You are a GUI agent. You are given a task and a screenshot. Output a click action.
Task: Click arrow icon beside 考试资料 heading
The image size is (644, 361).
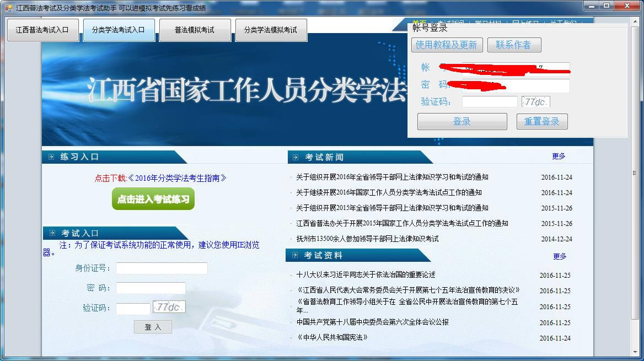[295, 255]
